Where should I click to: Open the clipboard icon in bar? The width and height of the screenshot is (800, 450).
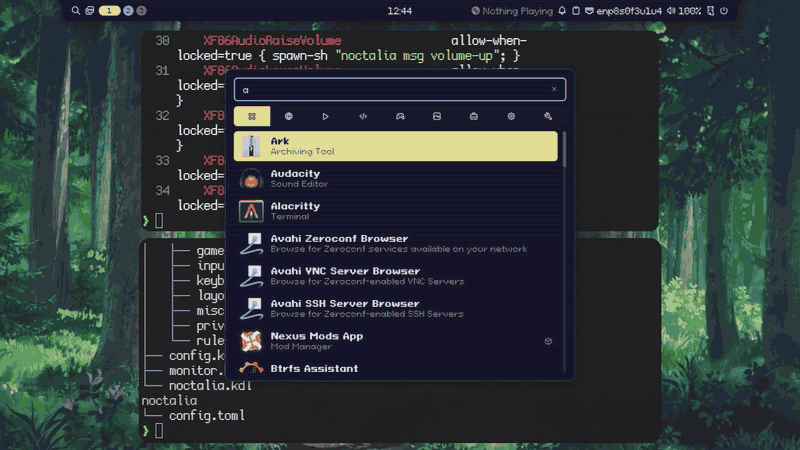point(576,11)
